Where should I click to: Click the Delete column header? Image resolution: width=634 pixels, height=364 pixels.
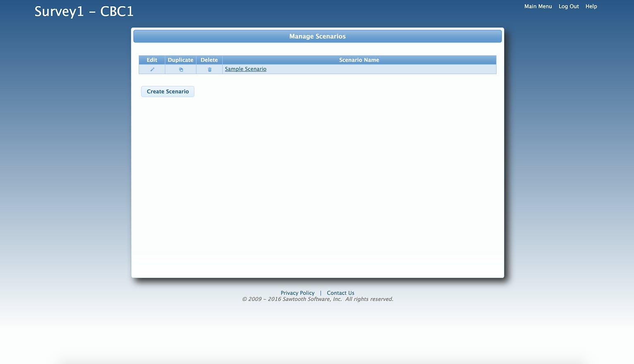(x=209, y=60)
